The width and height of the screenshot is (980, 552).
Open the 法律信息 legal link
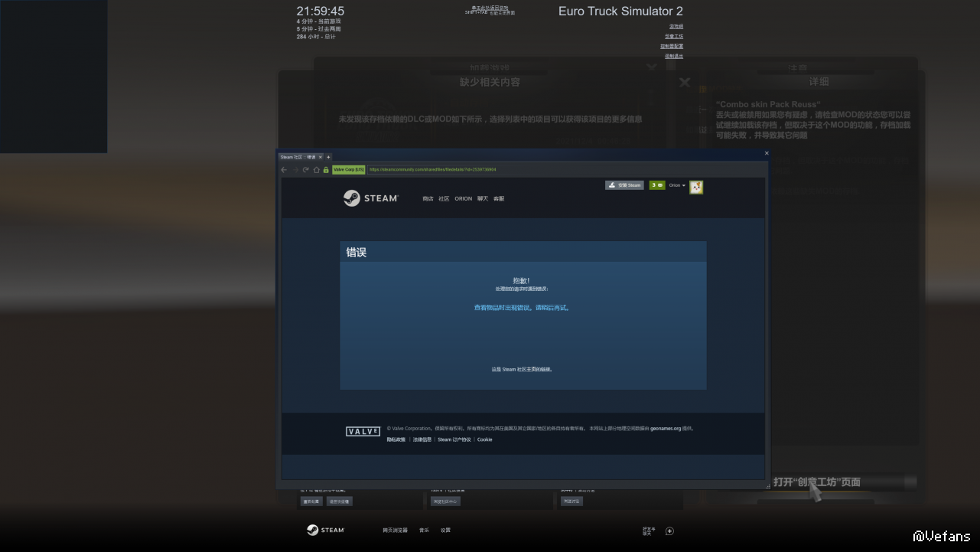[423, 439]
